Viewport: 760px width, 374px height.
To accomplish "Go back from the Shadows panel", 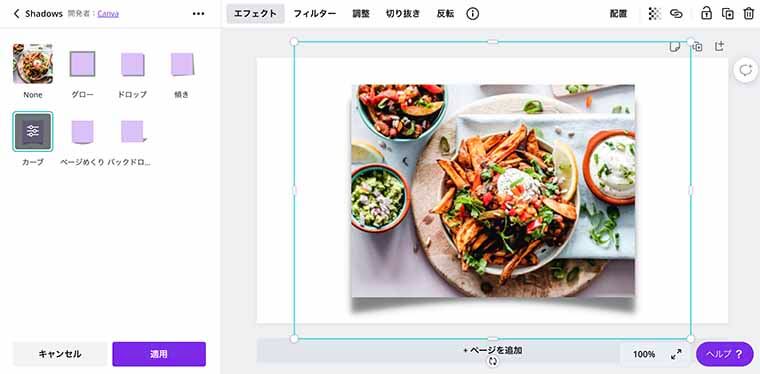I will 16,14.
